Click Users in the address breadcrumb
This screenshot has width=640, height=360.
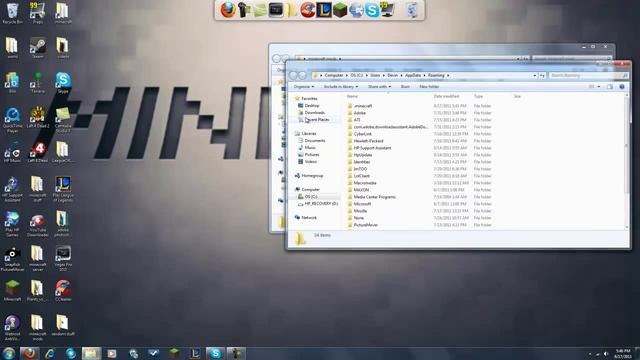[x=375, y=76]
